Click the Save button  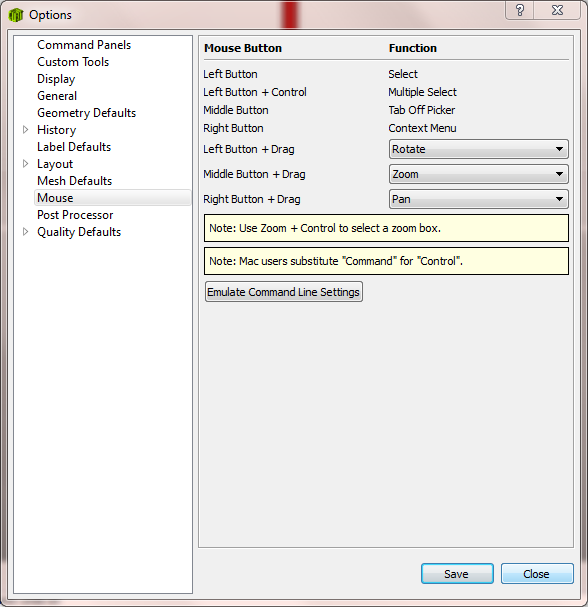457,574
